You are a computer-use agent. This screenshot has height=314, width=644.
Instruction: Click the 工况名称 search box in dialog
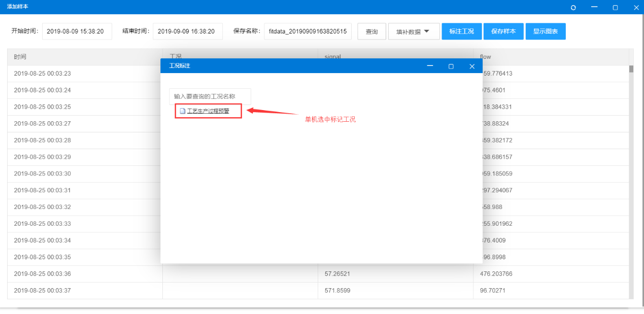pos(210,96)
